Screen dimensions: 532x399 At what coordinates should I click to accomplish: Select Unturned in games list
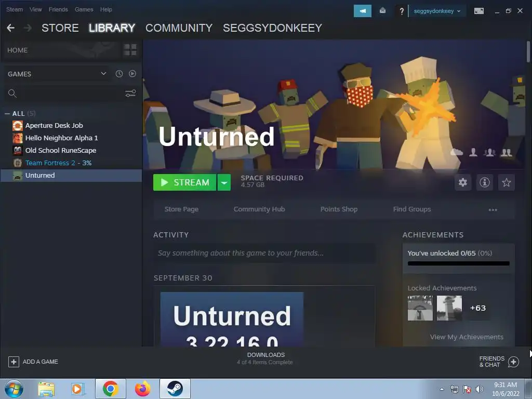71,176
